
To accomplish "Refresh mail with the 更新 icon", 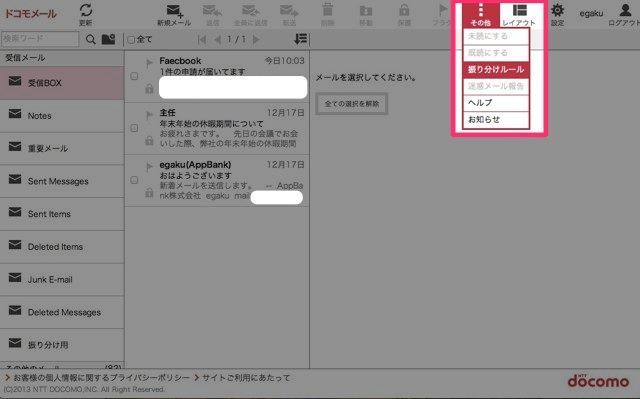I will 86,15.
